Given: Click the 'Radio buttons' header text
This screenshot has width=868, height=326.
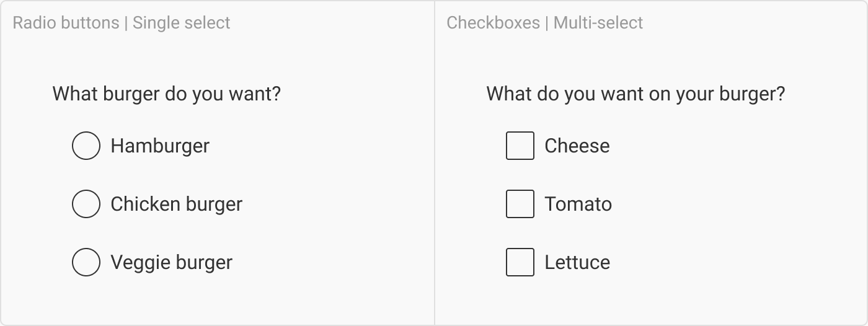Looking at the screenshot, I should pos(66,23).
